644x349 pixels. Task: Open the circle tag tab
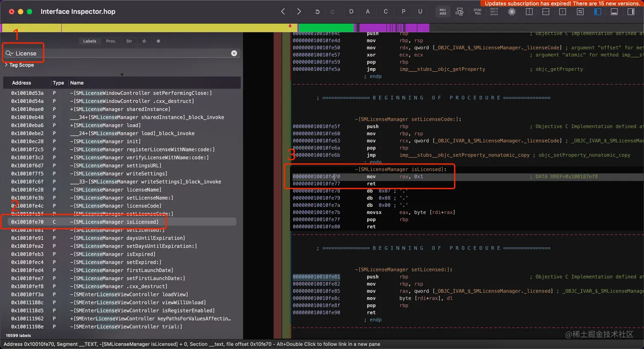coord(158,41)
